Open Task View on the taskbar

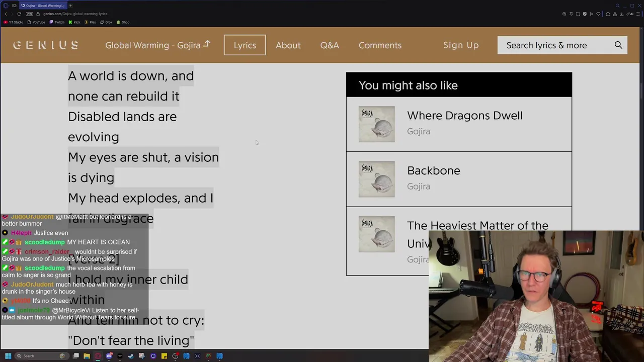click(x=76, y=356)
